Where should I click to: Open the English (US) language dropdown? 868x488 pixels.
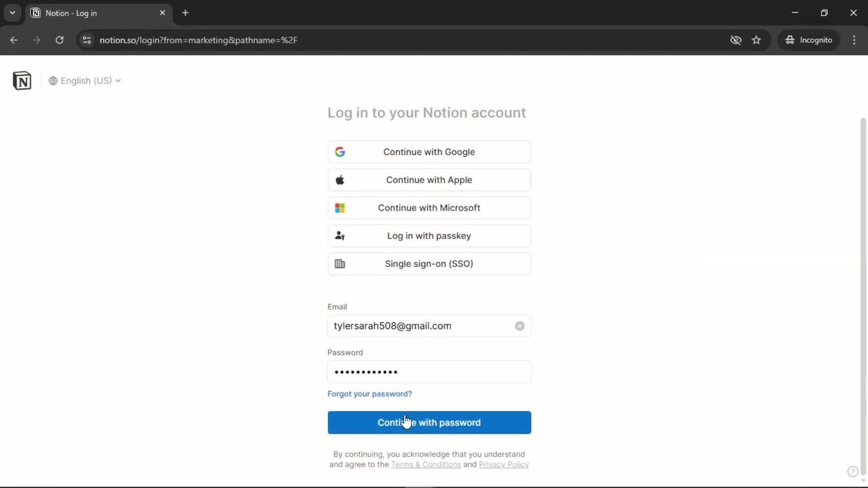[x=85, y=80]
